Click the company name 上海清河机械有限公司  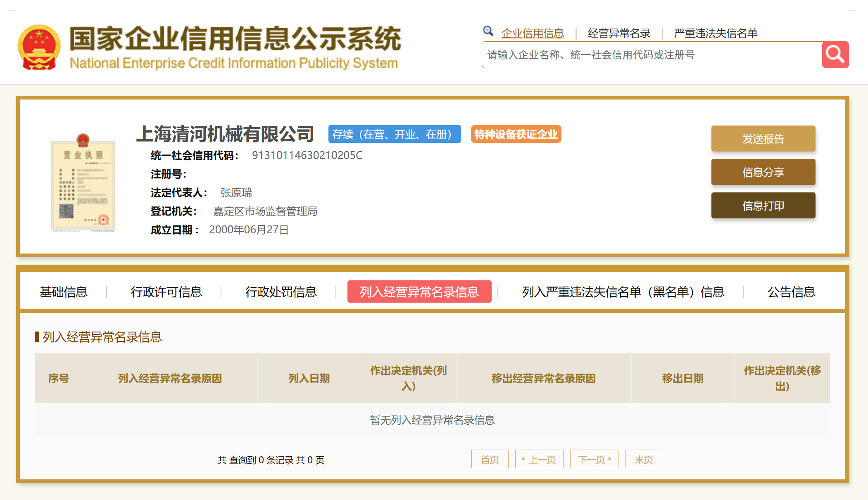point(225,134)
